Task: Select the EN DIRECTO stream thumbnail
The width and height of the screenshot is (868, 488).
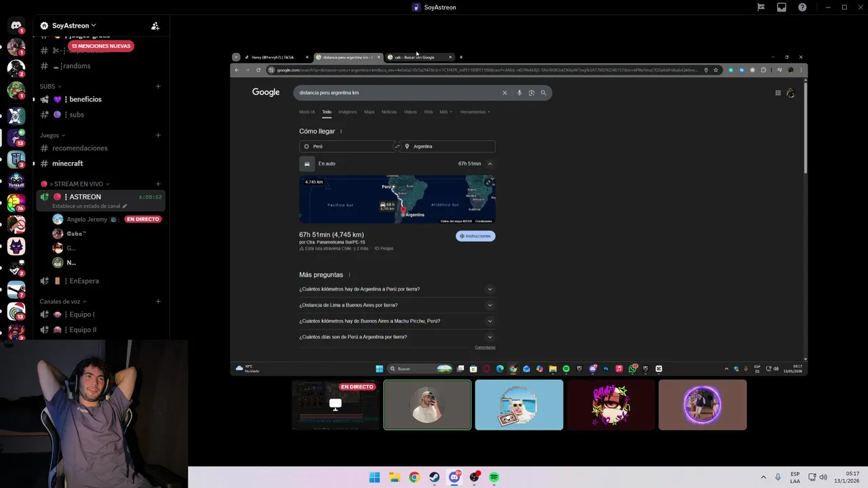Action: point(336,405)
